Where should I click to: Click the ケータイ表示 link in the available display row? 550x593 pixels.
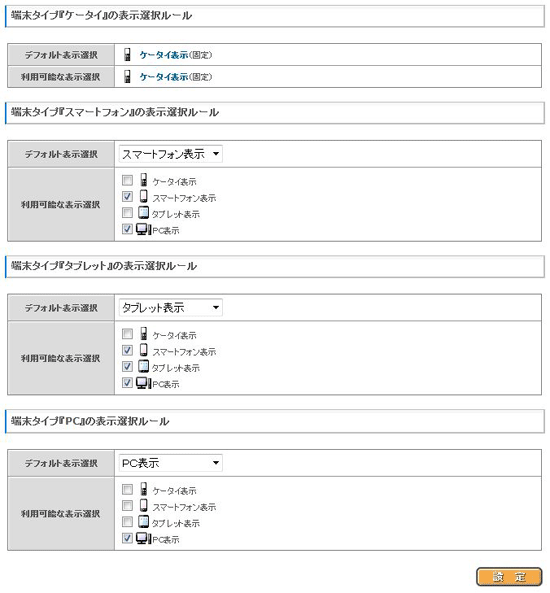tap(164, 77)
